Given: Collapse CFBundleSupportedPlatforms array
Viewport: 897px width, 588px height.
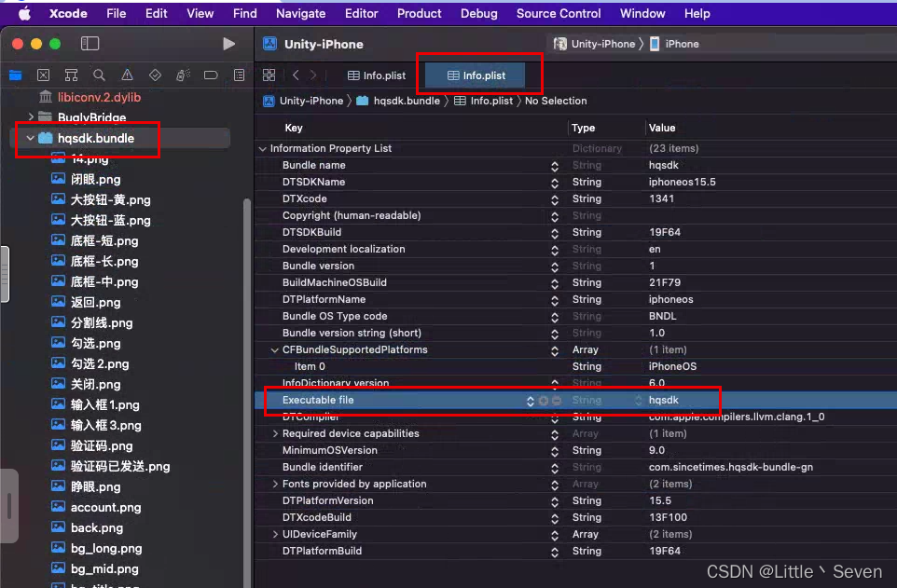Looking at the screenshot, I should (274, 350).
